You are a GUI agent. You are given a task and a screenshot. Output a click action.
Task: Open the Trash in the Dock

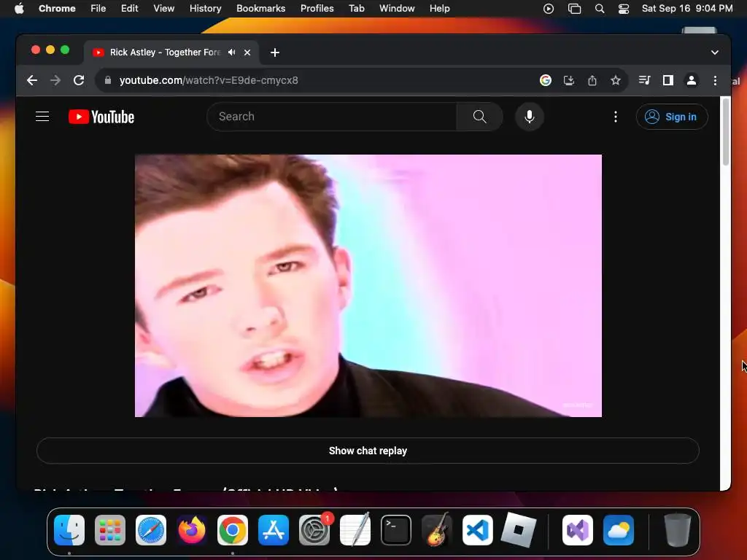point(678,530)
